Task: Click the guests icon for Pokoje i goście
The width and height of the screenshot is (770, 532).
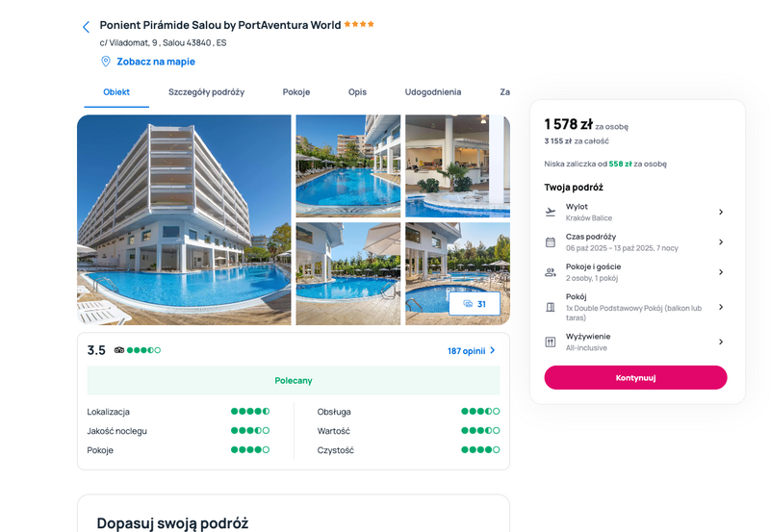Action: pos(551,272)
